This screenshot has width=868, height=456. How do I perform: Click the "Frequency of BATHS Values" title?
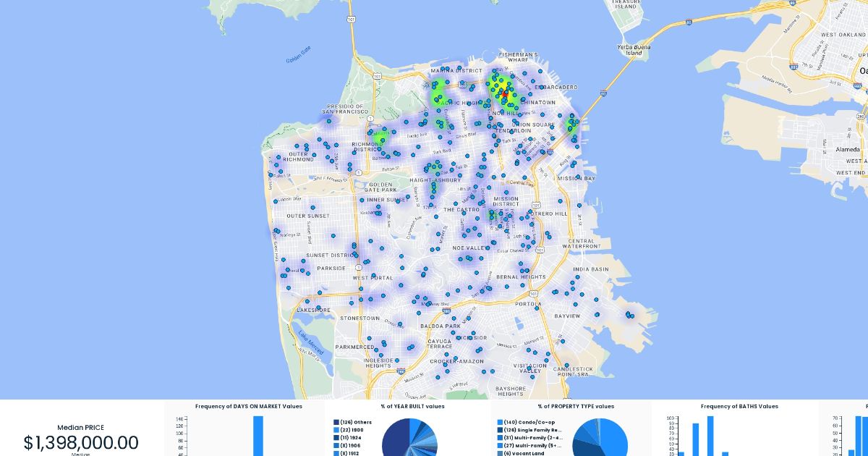pos(739,407)
